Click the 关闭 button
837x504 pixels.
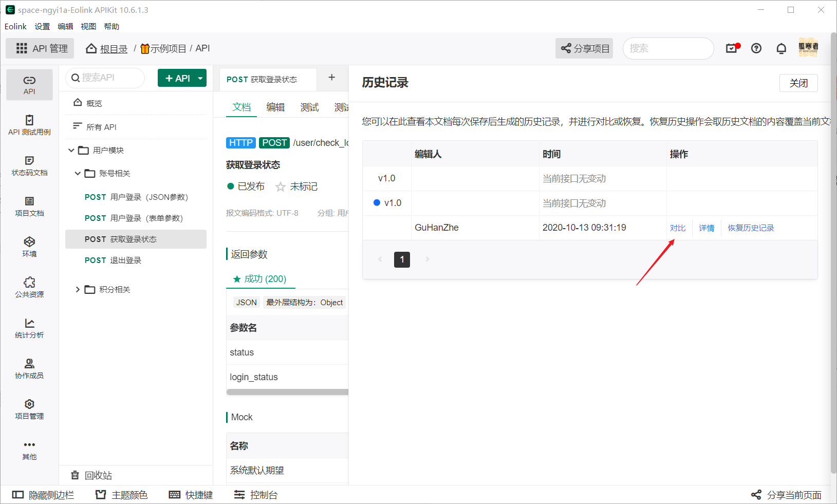point(798,83)
